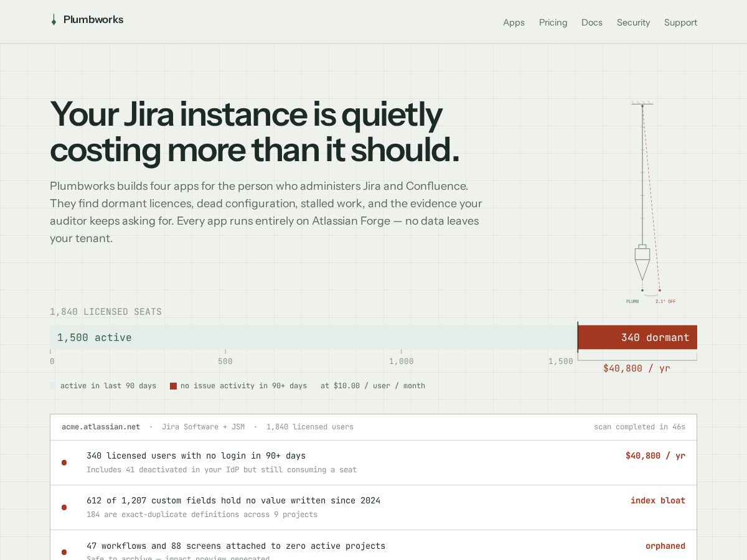Click 'scan completed in 46s' status
The image size is (747, 560).
[639, 427]
